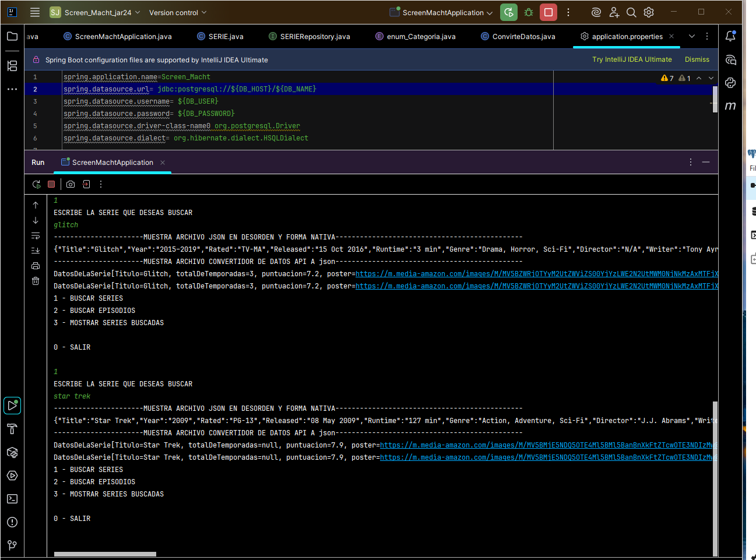Screen dimensions: 756x560
Task: Switch to ScreenMachtApplication.java tab
Action: 117,36
